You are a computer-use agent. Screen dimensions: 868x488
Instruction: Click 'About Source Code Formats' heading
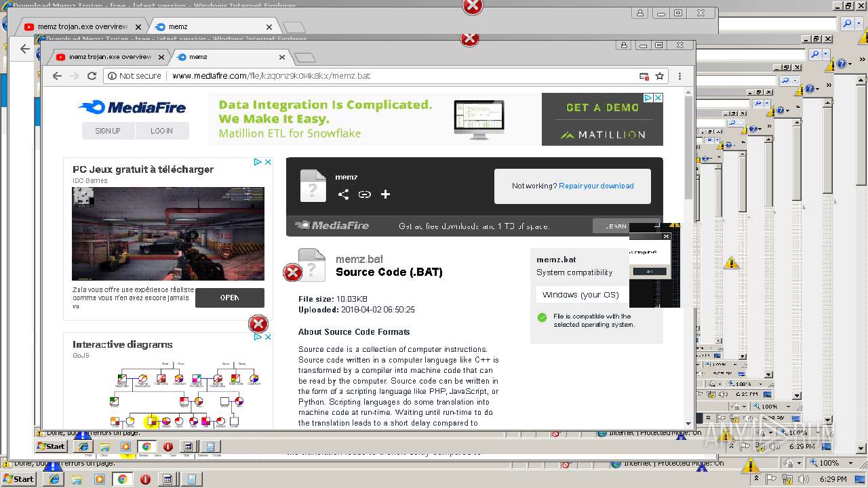click(354, 332)
